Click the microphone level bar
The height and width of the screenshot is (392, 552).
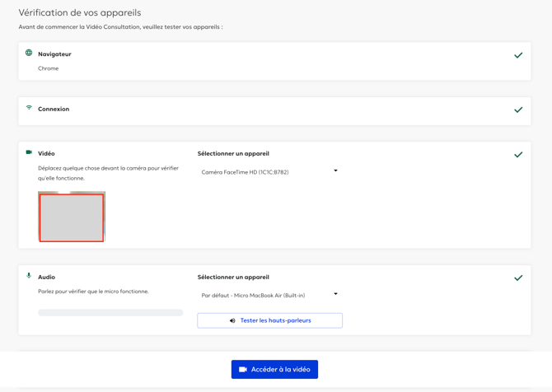[x=110, y=313]
